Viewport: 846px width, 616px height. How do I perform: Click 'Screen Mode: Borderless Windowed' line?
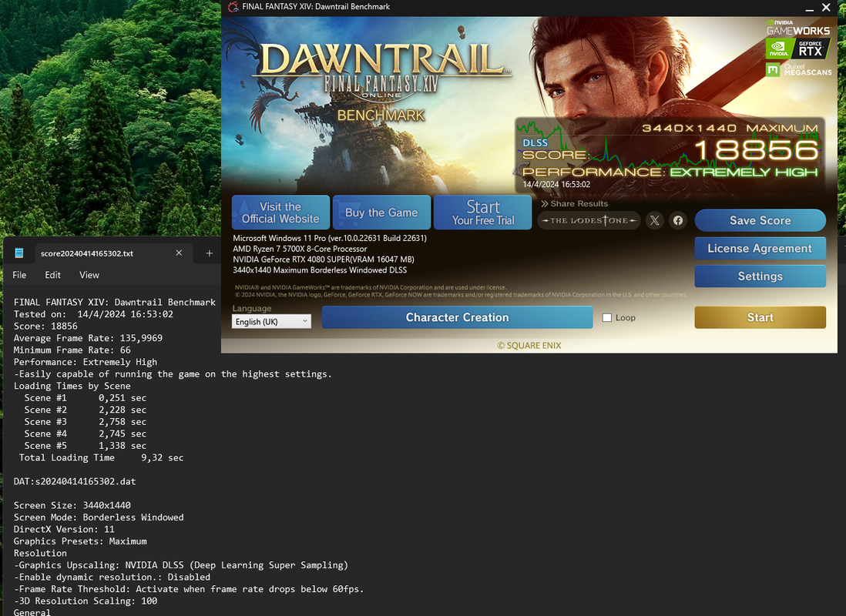click(x=99, y=517)
